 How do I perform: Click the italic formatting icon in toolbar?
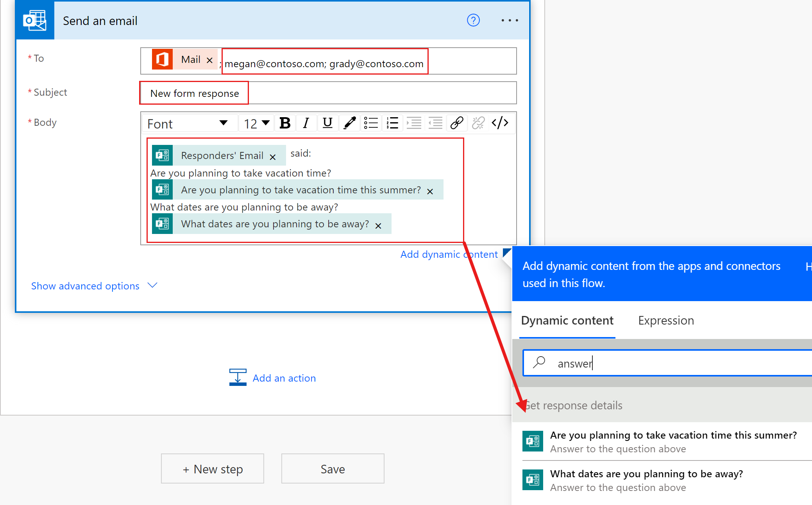tap(304, 123)
